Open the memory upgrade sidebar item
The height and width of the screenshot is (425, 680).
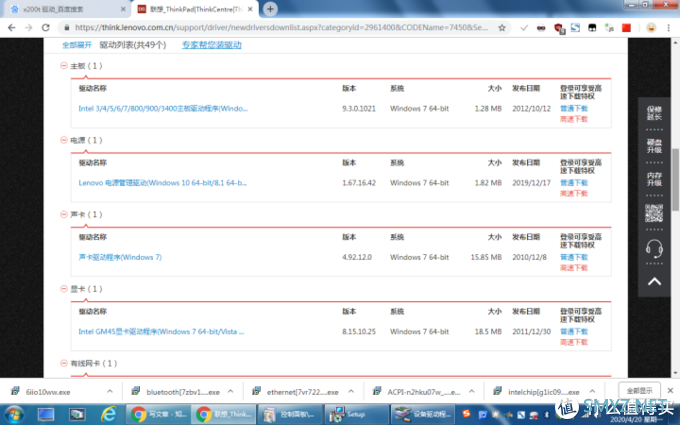pyautogui.click(x=654, y=179)
